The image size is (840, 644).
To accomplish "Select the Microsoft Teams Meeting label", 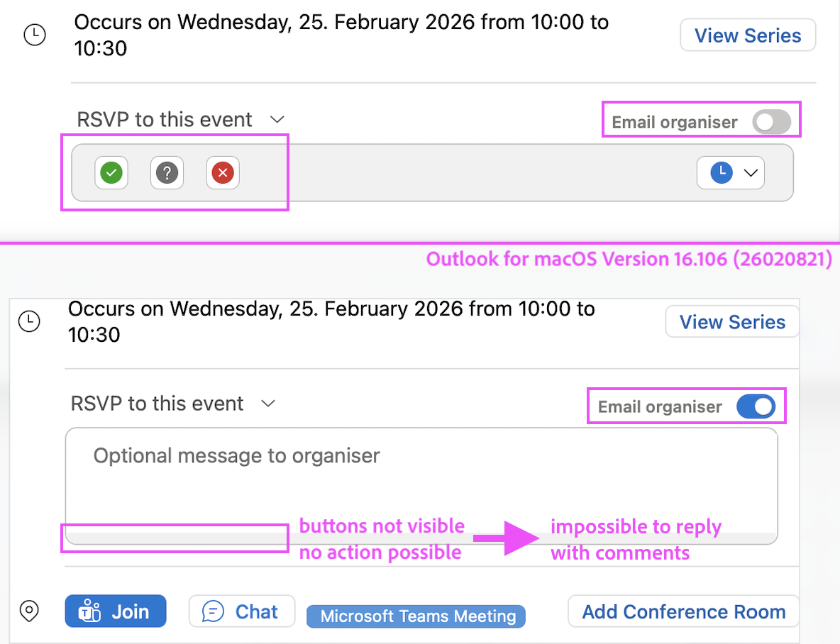I will (415, 616).
